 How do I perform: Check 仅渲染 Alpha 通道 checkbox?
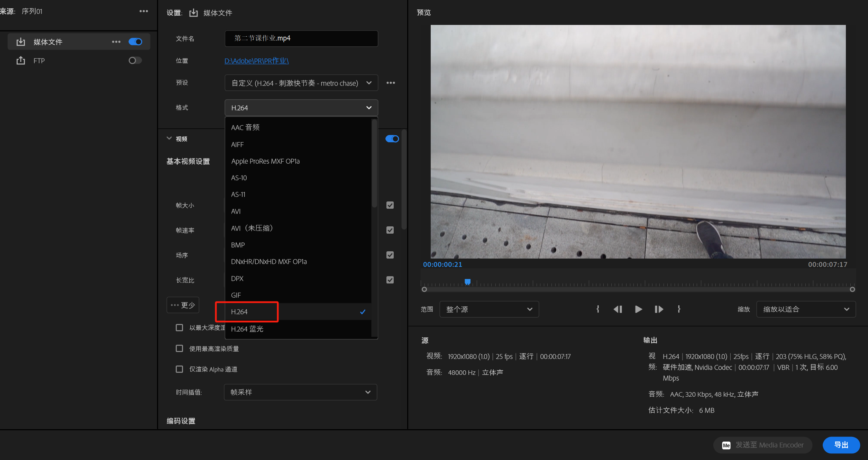(179, 369)
